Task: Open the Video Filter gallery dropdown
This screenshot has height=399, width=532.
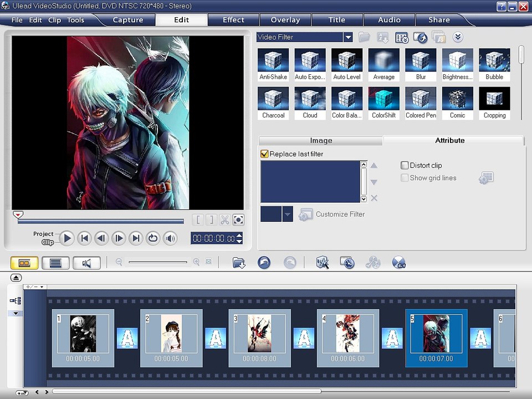Action: coord(348,37)
